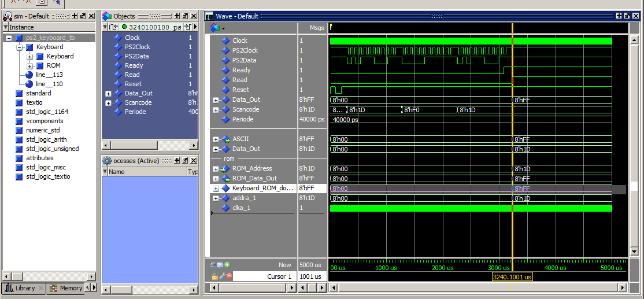Expand Scancode bus in Objects panel
This screenshot has height=299, width=644.
tap(108, 102)
